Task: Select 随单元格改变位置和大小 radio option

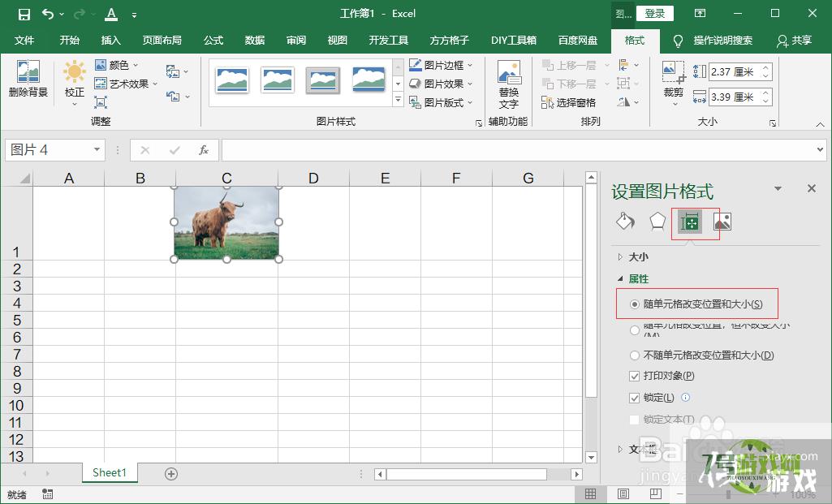Action: pos(635,304)
